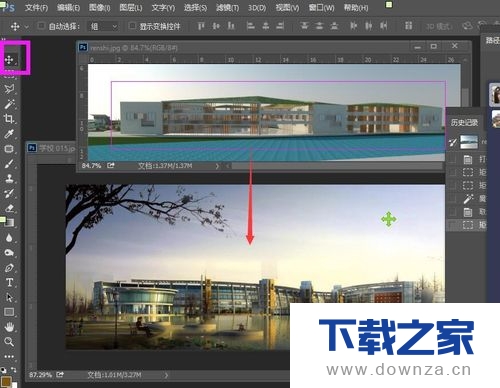Reset to default foreground and background colors
Viewport: 500px width, 388px height.
coord(3,370)
